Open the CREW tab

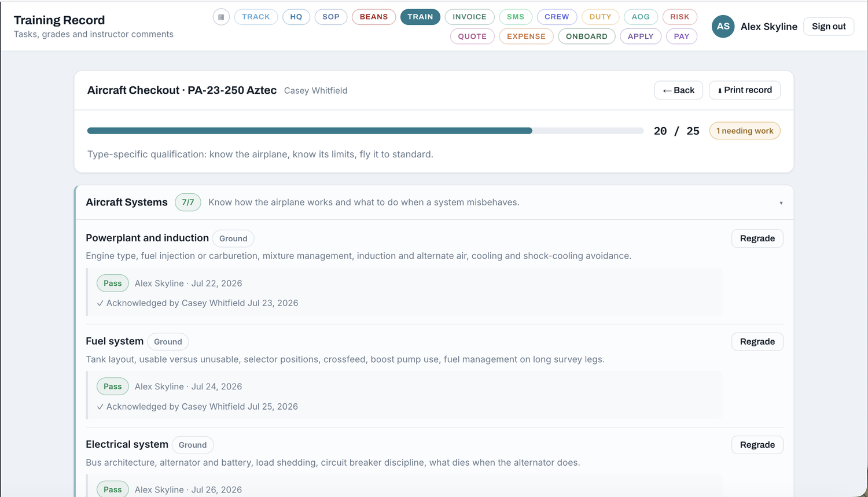pos(557,17)
